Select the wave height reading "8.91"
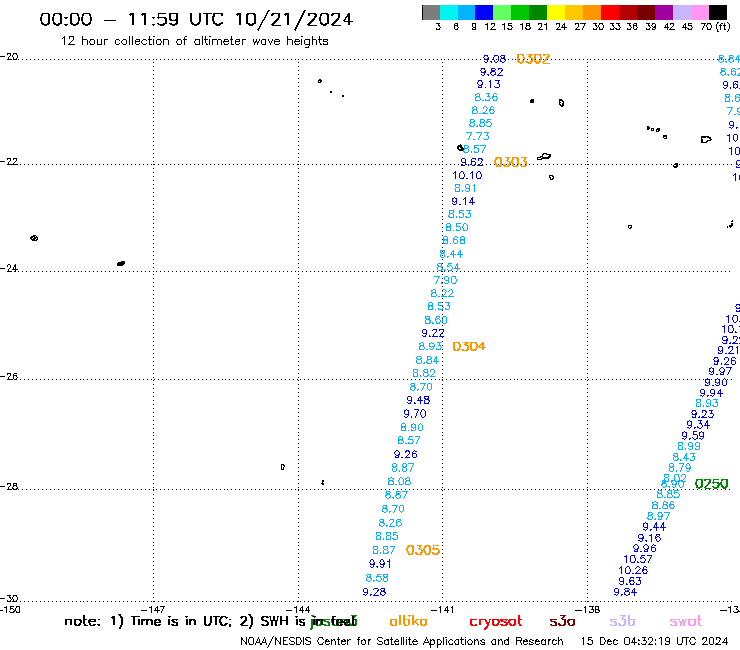Screen dimensions: 740x650 tap(465, 188)
